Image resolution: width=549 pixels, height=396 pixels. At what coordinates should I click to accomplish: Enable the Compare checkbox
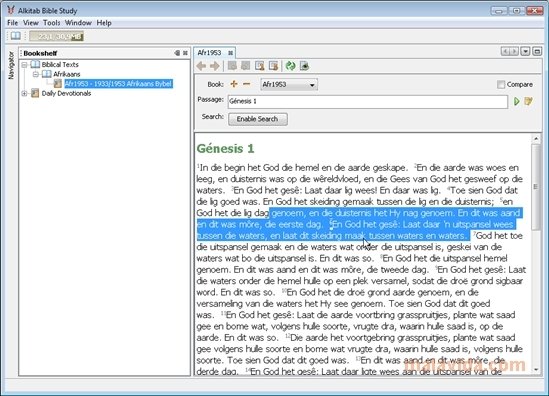(x=501, y=84)
